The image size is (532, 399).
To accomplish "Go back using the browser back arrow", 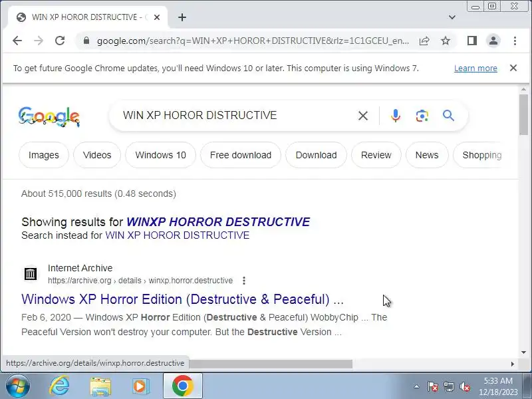I will (17, 41).
